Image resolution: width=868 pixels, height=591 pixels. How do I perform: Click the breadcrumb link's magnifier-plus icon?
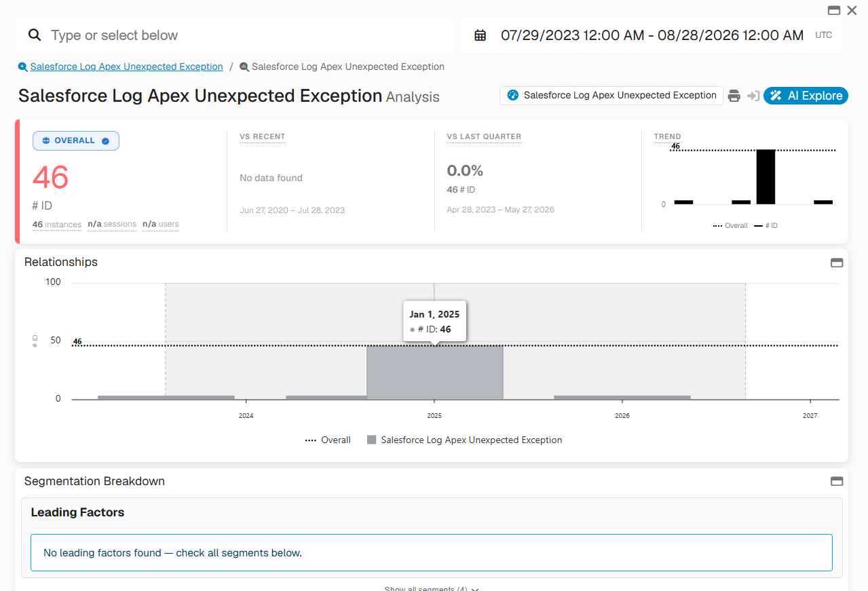[23, 66]
